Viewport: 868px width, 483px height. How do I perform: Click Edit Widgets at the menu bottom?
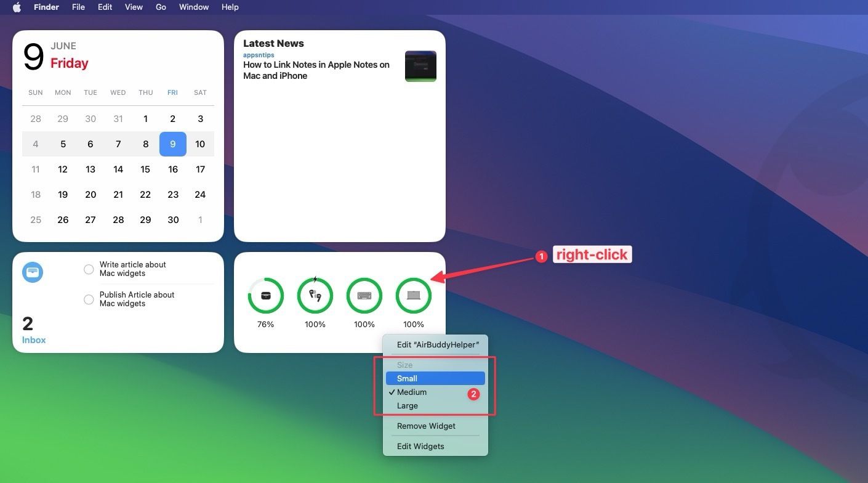(x=420, y=445)
